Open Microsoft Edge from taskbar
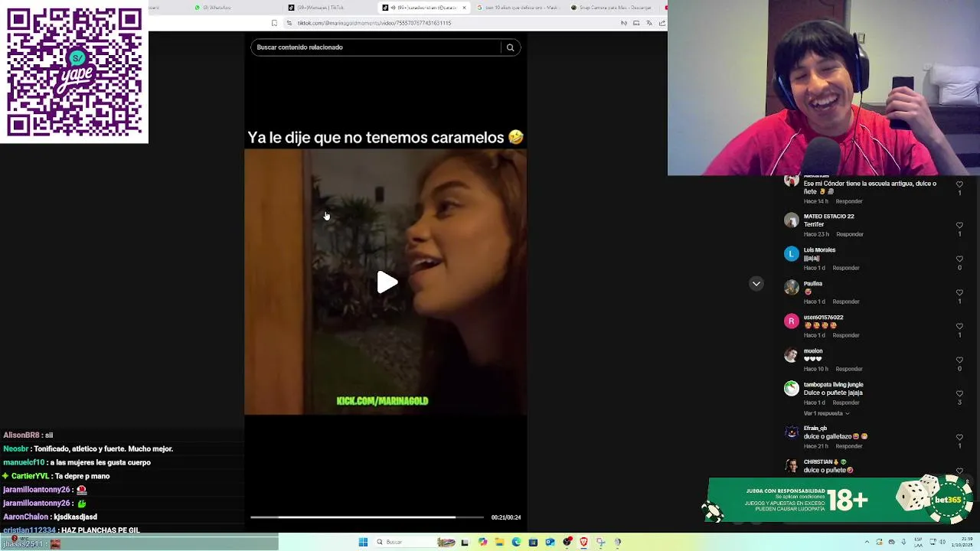This screenshot has width=980, height=551. pyautogui.click(x=516, y=542)
